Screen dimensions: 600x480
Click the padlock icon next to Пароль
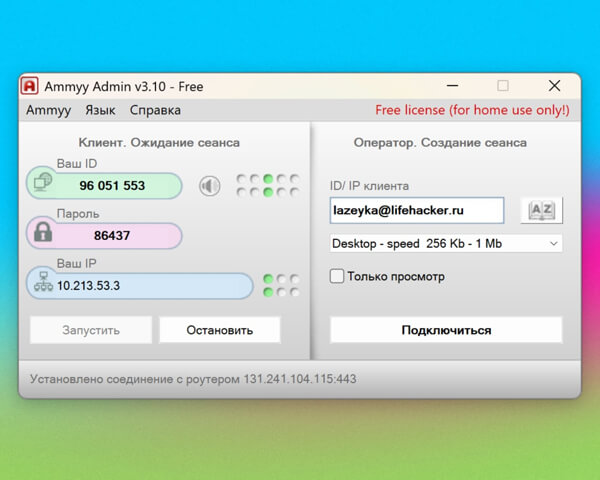pyautogui.click(x=42, y=234)
